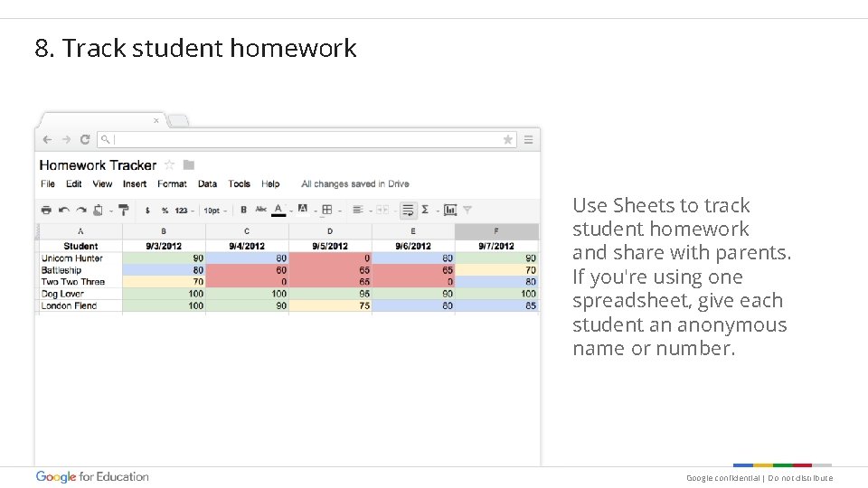Expand the 123 number format dropdown
Screen dimensions: 868x488
click(184, 210)
